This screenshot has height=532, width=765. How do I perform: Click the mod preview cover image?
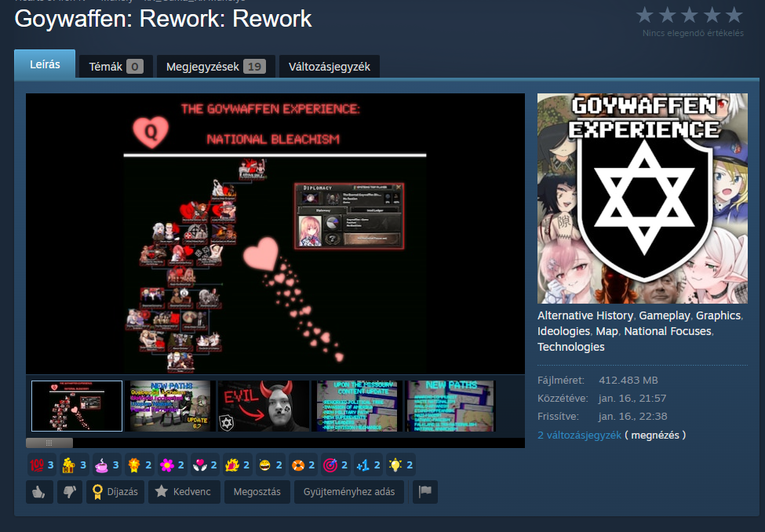643,199
